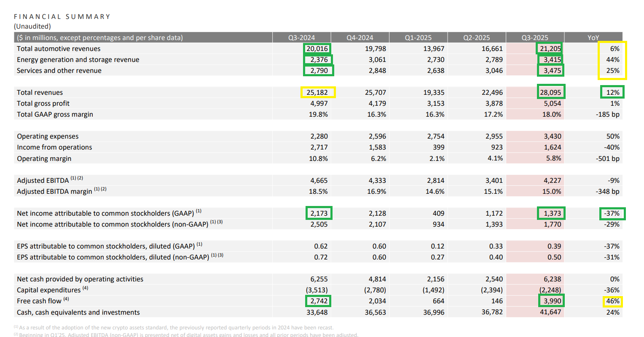Click the Q3-2024 column header
This screenshot has height=337, width=644.
(301, 37)
